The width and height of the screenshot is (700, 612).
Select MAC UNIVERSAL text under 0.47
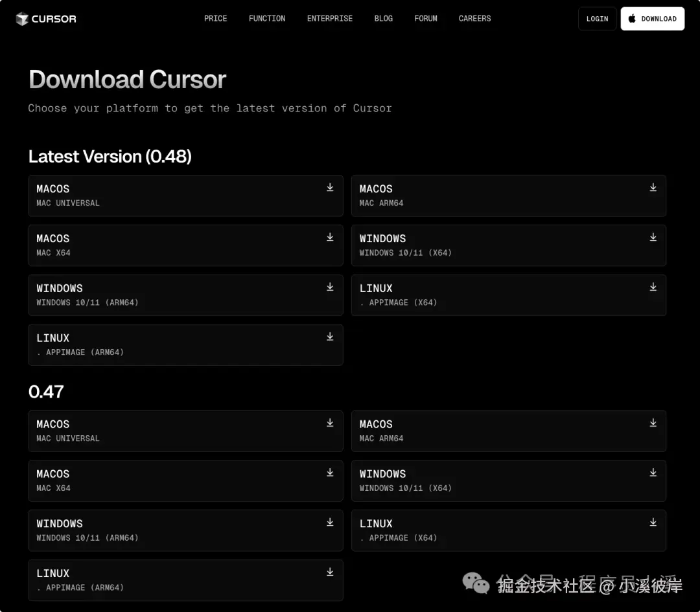point(68,438)
